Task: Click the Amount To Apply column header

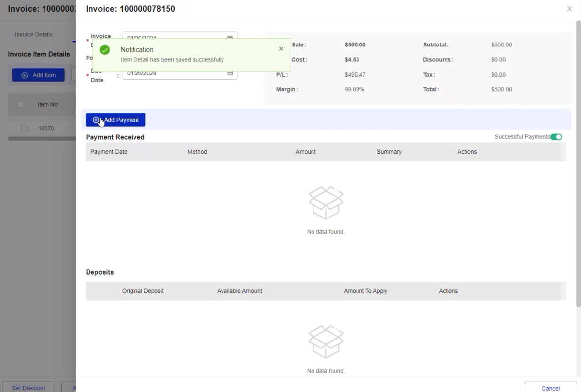Action: click(365, 291)
